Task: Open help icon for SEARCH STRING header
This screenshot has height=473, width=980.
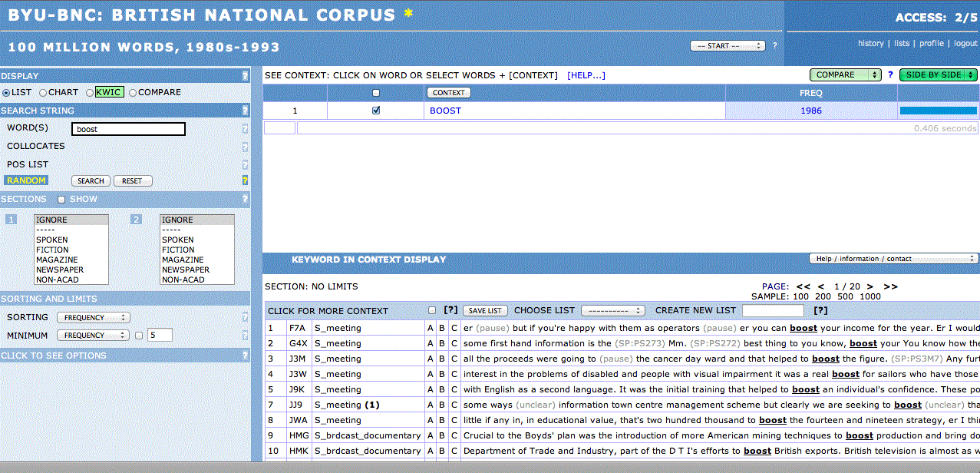Action: pyautogui.click(x=246, y=111)
